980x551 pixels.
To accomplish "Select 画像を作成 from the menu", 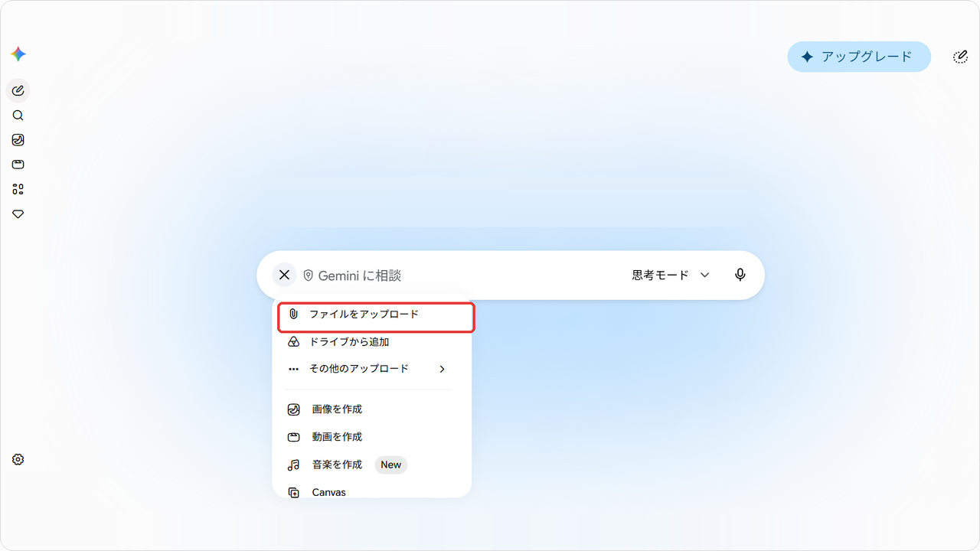I will click(372, 409).
